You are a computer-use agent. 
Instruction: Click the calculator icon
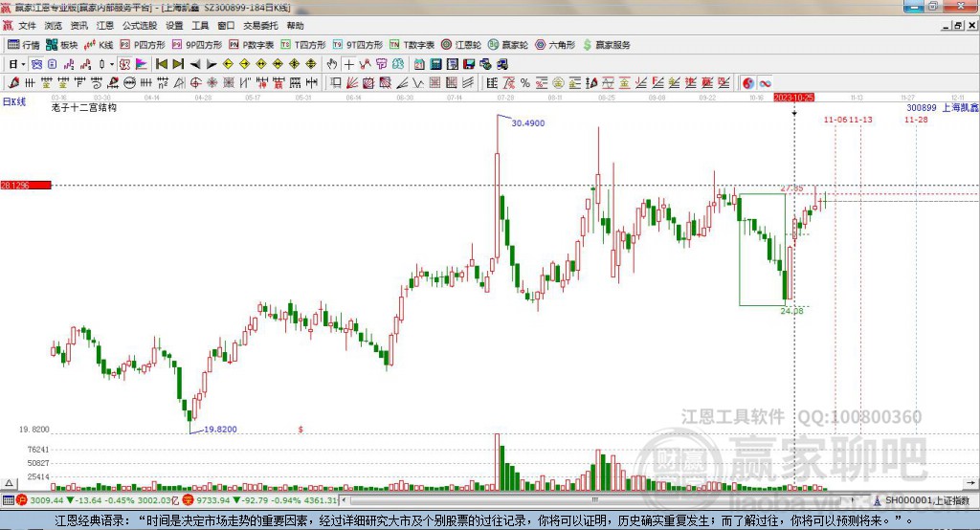coord(435,64)
